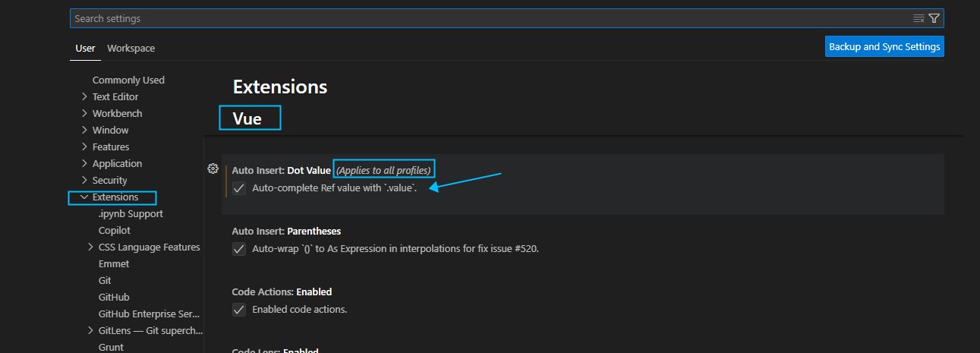The image size is (980, 353).
Task: Select Copilot in the extensions list
Action: click(x=115, y=231)
